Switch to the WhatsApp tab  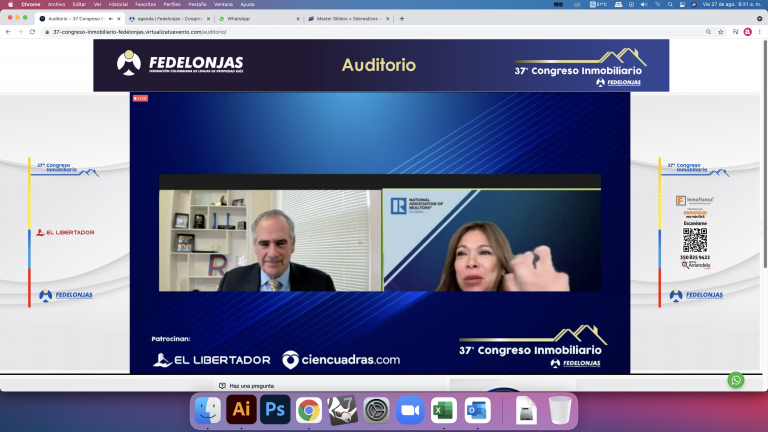point(258,19)
